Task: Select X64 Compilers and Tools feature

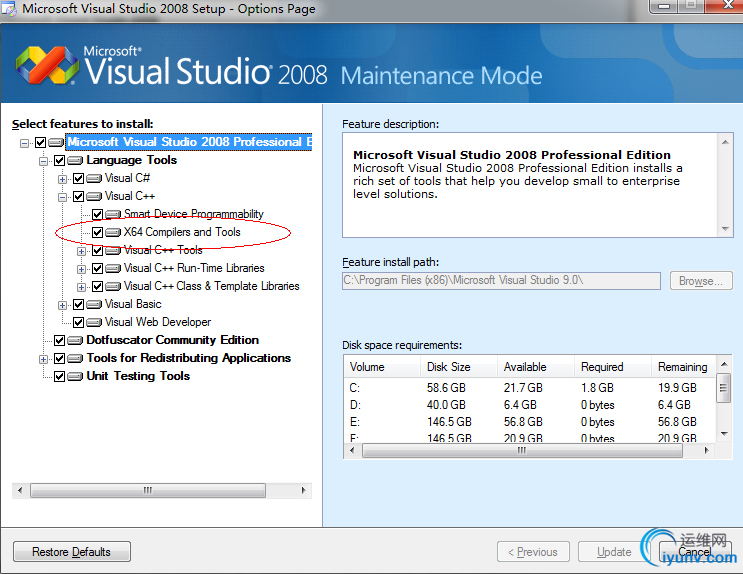Action: (x=182, y=232)
